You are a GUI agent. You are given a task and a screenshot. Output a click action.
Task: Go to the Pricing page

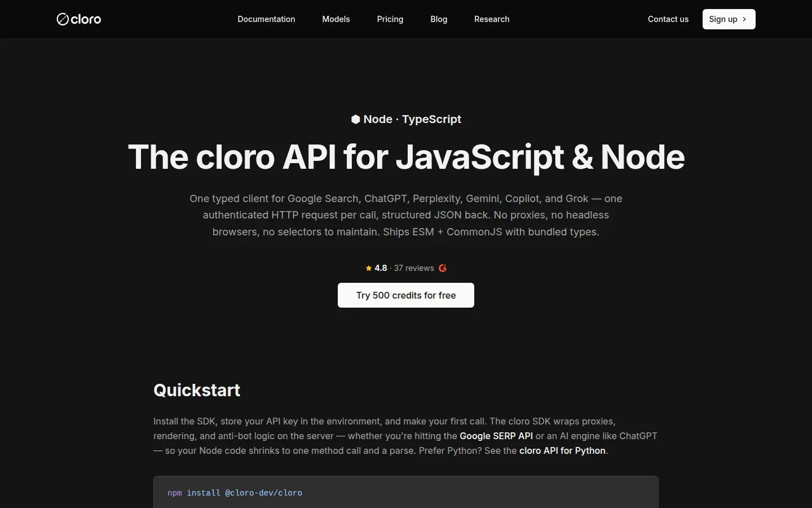[390, 19]
